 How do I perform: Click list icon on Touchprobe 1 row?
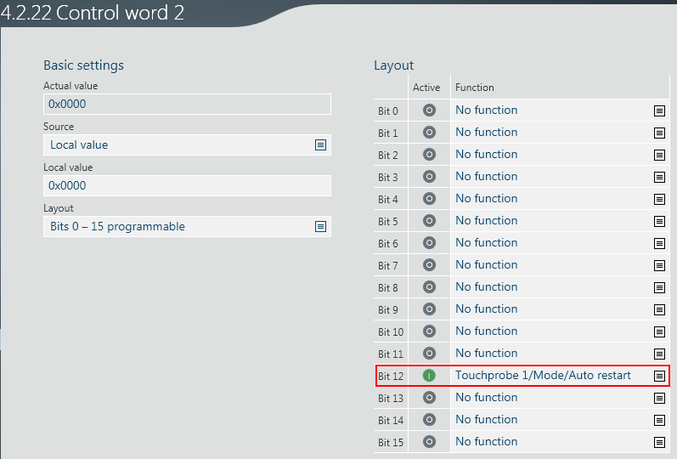[659, 376]
